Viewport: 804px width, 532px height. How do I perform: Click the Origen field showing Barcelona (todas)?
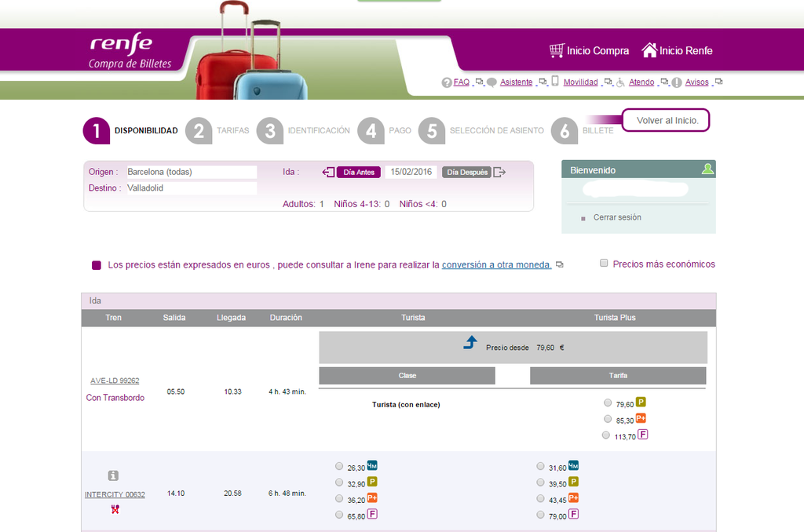(x=192, y=172)
